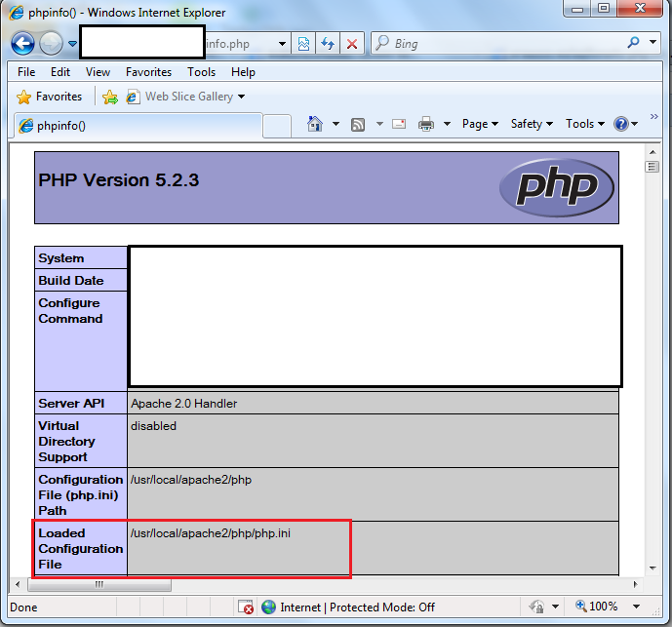Open the Page command bar menu
This screenshot has width=672, height=627.
click(x=480, y=124)
